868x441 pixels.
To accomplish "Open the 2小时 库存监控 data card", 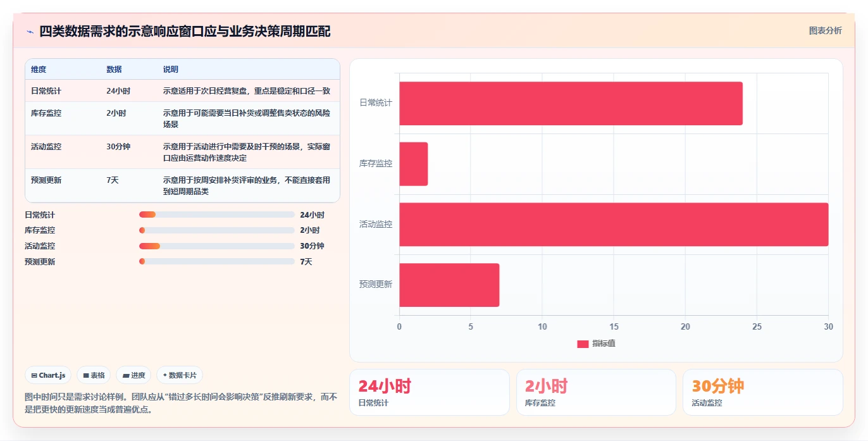I will tap(596, 392).
